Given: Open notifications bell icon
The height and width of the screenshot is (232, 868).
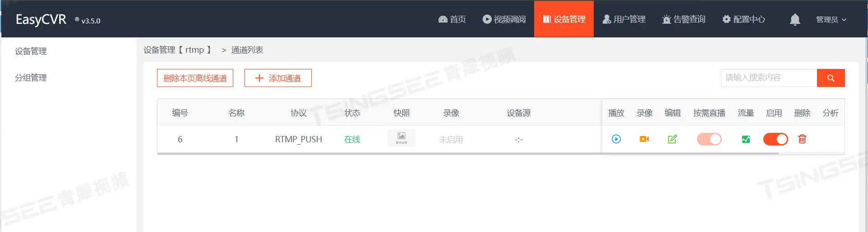Looking at the screenshot, I should pos(795,19).
